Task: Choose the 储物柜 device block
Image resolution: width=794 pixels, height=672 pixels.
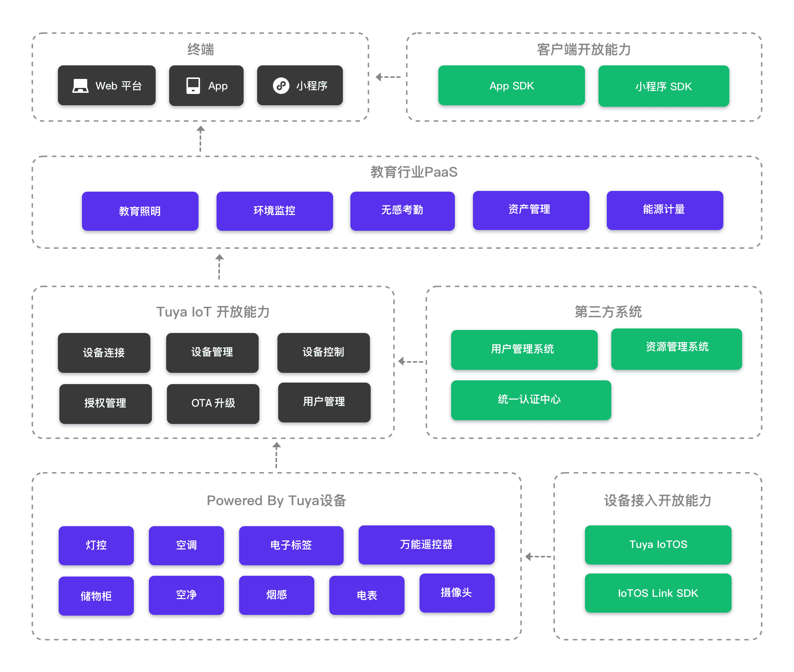Action: coord(96,596)
